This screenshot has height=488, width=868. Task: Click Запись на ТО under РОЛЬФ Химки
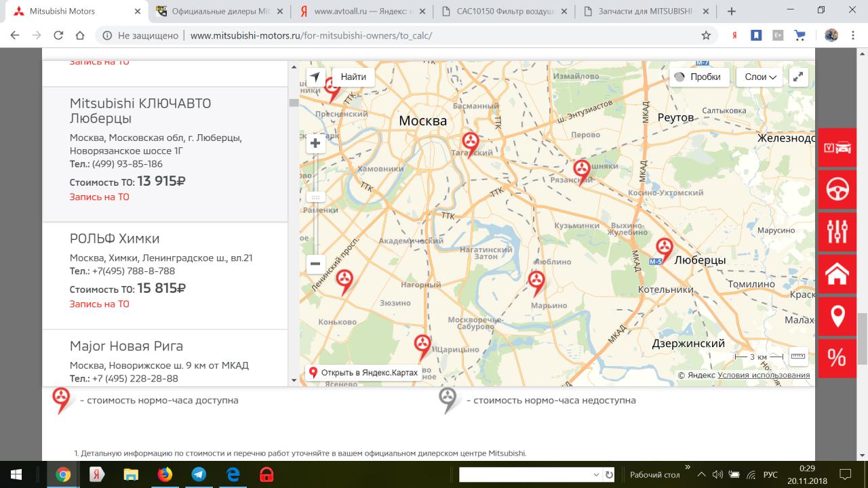coord(99,304)
